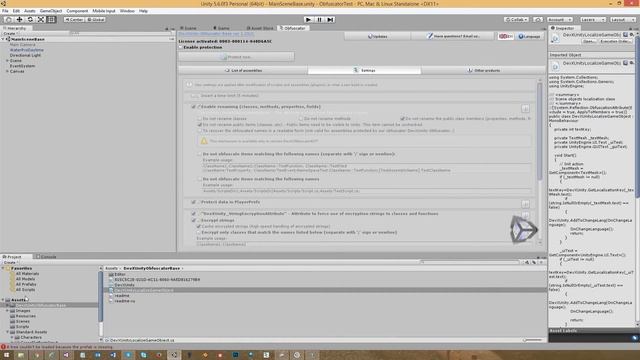Open the Edit menu
This screenshot has height=360, width=640.
coord(16,11)
